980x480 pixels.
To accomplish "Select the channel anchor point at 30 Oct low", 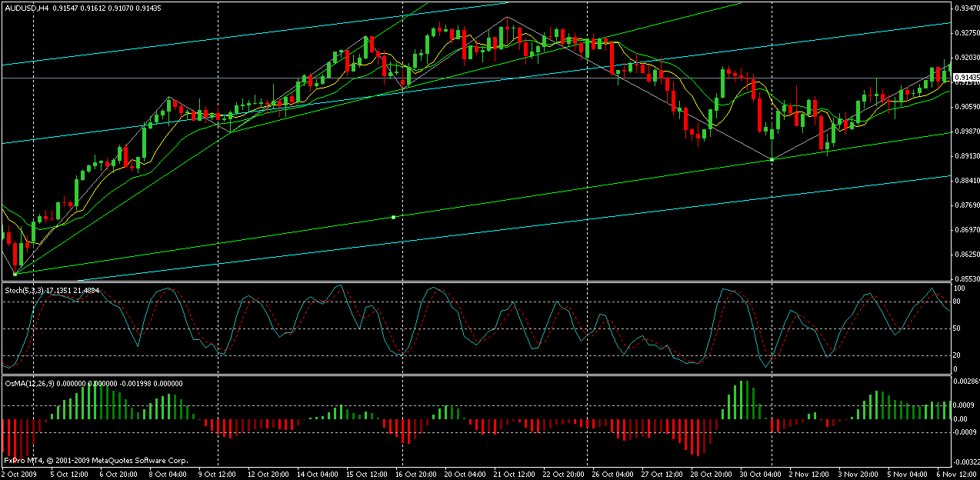I will tap(772, 159).
